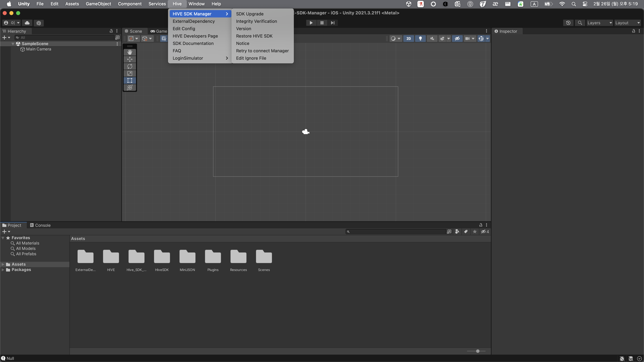Open the Undo History icon
The image size is (644, 362).
(x=568, y=23)
